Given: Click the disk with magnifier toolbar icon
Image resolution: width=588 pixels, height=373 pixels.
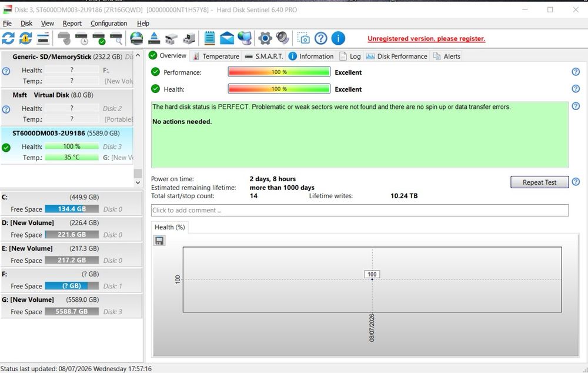Looking at the screenshot, I should 116,38.
